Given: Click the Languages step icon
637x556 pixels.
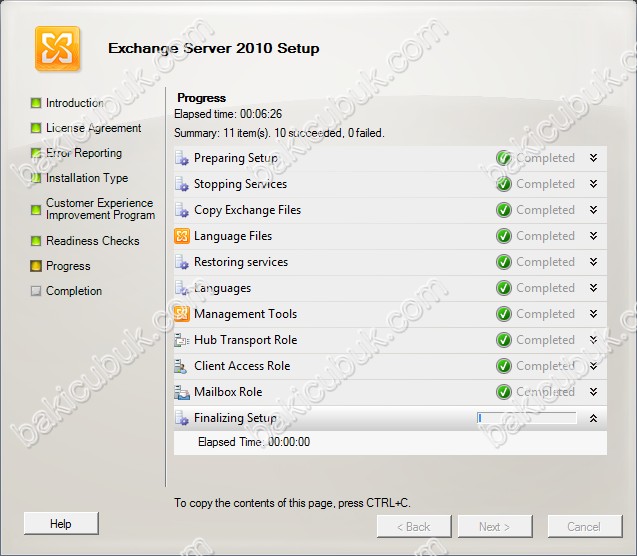Looking at the screenshot, I should click(182, 288).
